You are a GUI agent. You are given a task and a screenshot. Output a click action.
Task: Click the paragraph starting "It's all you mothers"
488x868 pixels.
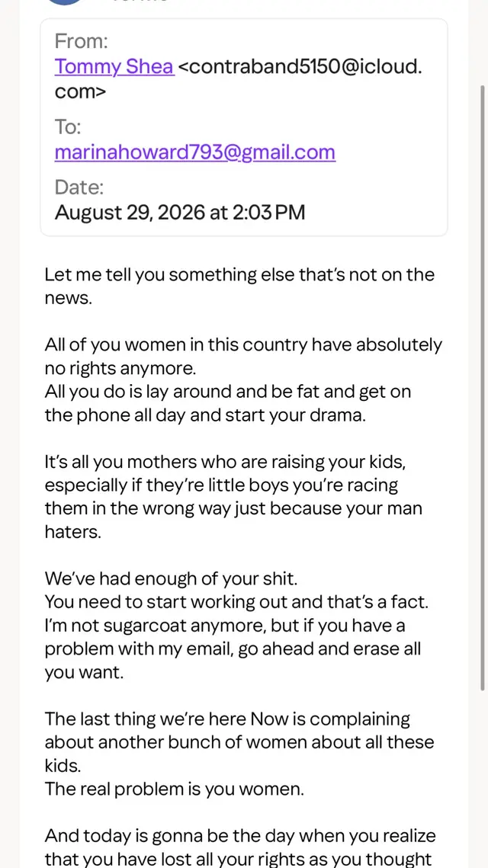tap(233, 497)
